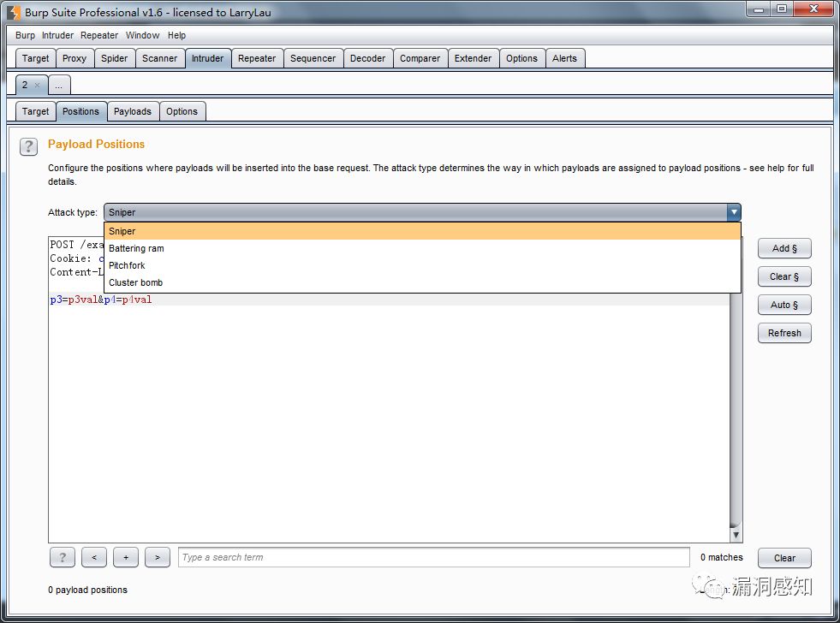
Task: Expand the Attack type dropdown arrow
Action: tap(733, 212)
